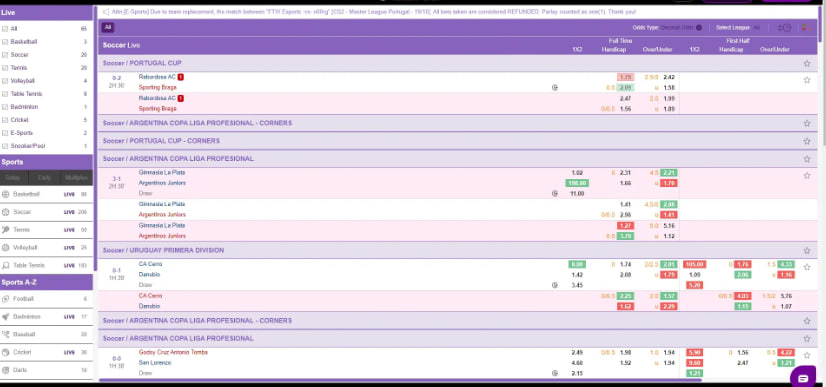Favorite the Soccer / PORTUGAL CUP league star
Viewport: 826px width, 387px height.
(807, 63)
